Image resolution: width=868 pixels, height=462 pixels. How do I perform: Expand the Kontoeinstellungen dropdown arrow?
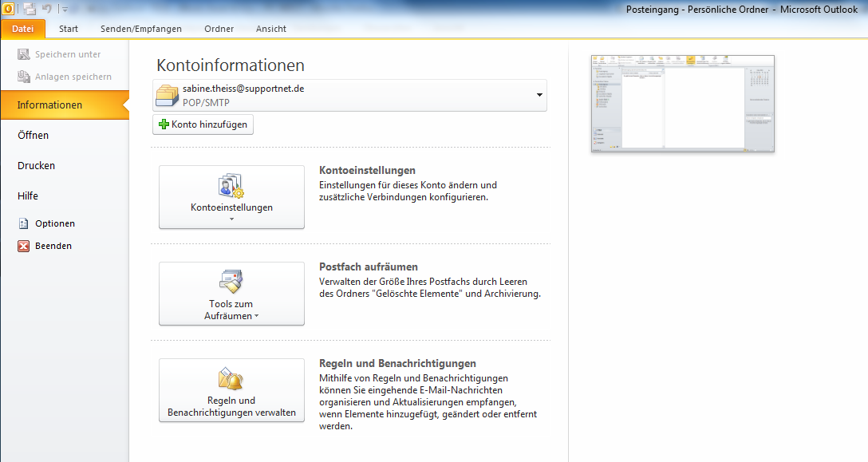[231, 219]
